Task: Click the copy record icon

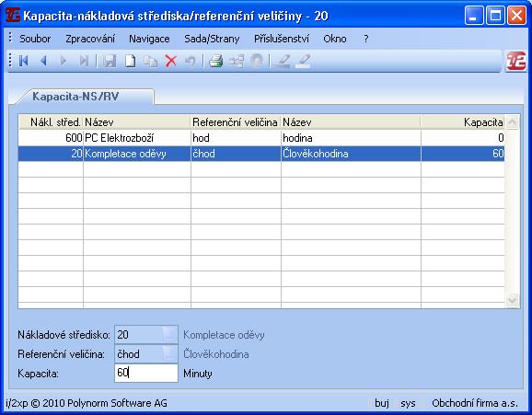Action: [x=150, y=61]
